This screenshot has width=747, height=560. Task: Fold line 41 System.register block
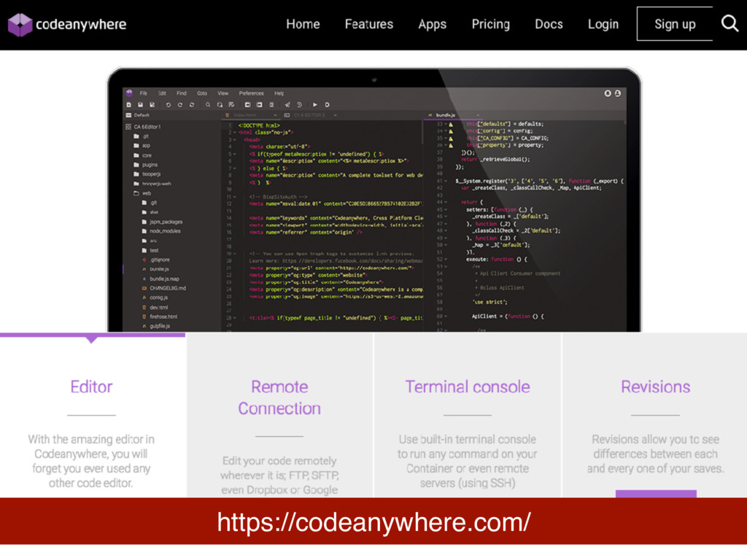(446, 181)
